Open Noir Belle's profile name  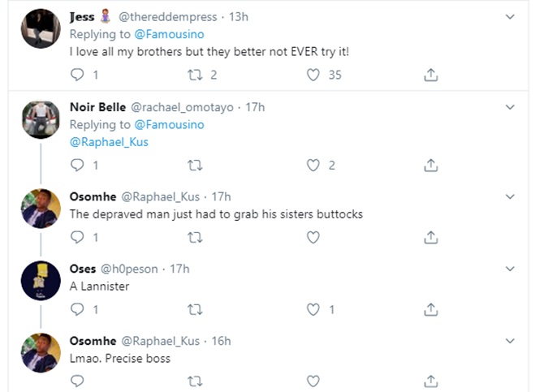tap(97, 107)
